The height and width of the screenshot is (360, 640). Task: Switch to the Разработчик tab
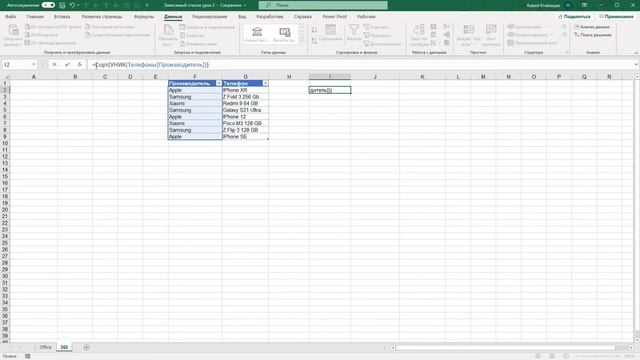tap(270, 17)
